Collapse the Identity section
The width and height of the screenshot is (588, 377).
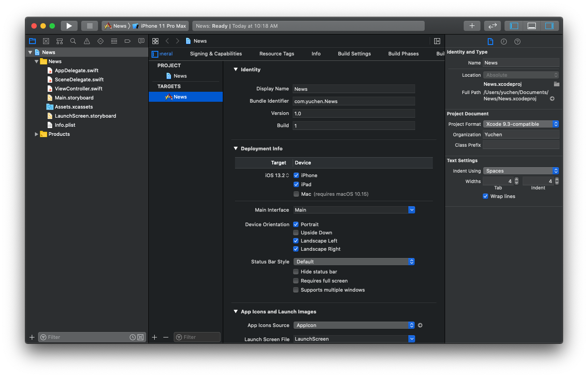click(235, 69)
